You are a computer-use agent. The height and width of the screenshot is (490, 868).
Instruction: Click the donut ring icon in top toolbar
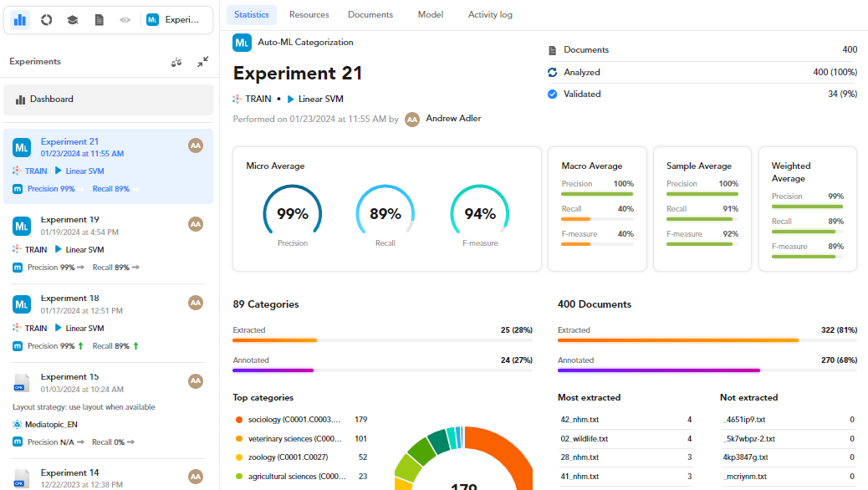(x=47, y=19)
